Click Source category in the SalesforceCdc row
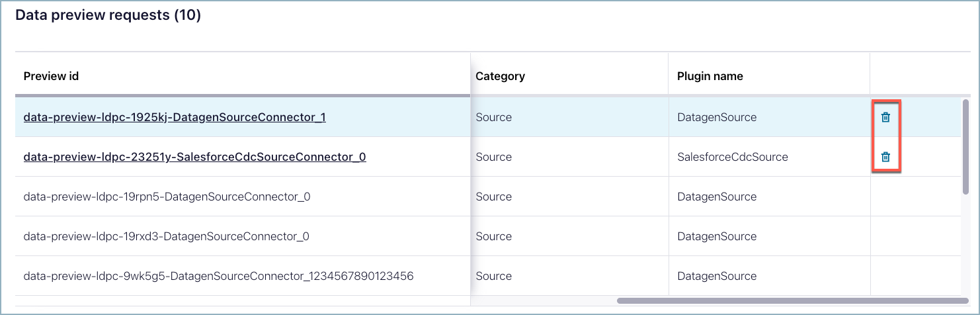This screenshot has height=315, width=980. 493,157
